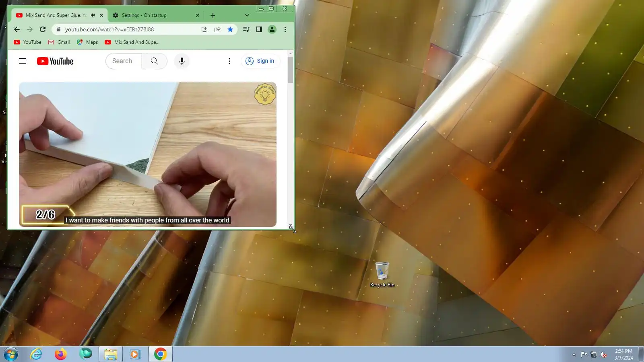Mute the tab via the speaker icon

click(93, 15)
